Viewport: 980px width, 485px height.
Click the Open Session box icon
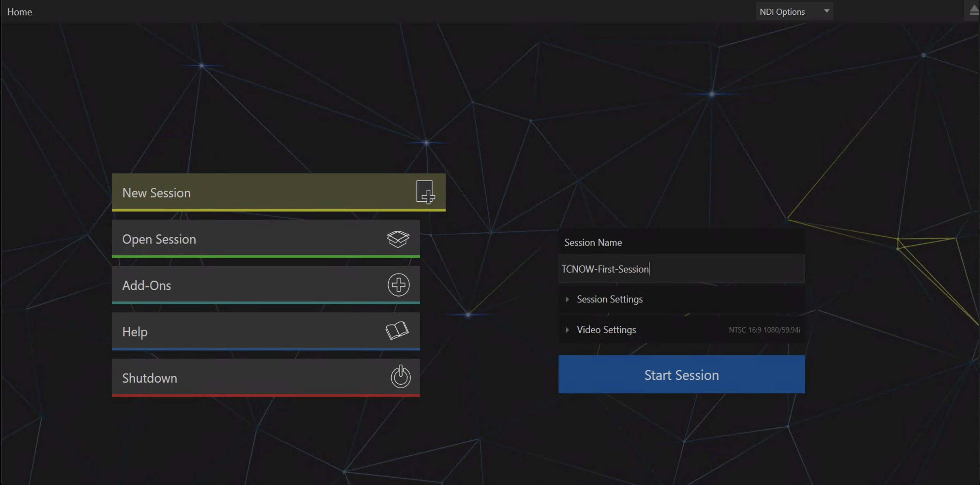(x=398, y=239)
